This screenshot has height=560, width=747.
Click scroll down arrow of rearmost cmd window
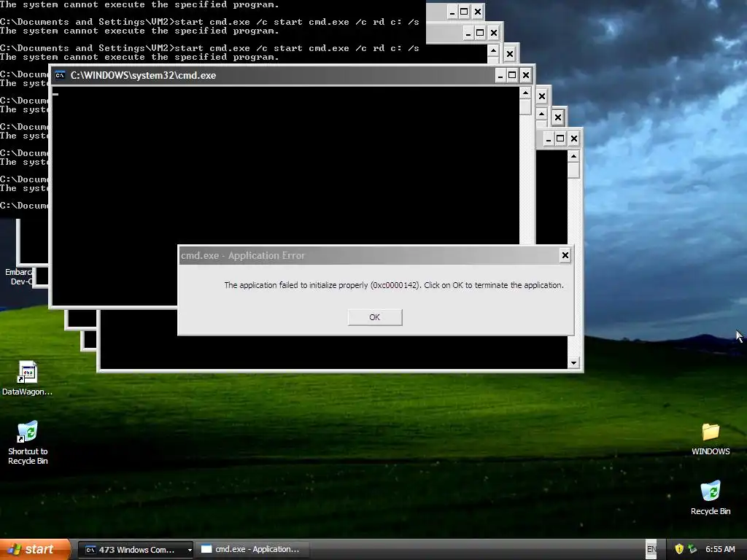[x=573, y=363]
